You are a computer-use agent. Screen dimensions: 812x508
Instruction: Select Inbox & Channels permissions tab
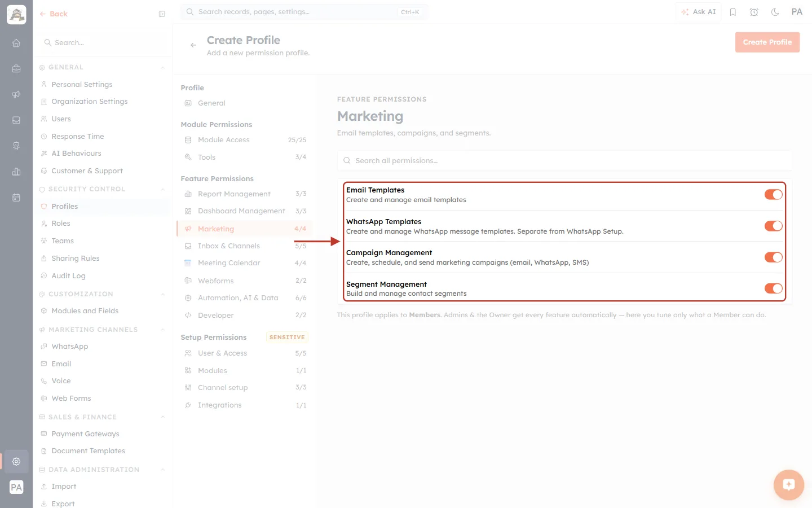click(245, 246)
